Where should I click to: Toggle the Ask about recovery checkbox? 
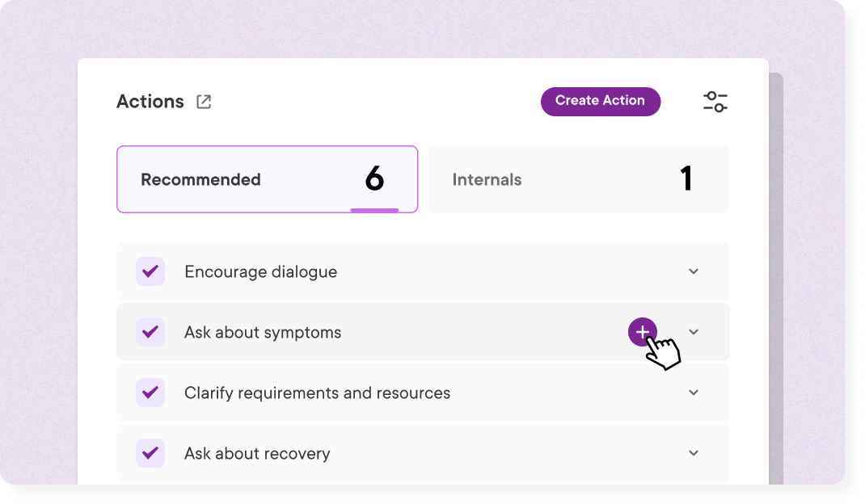[x=150, y=453]
